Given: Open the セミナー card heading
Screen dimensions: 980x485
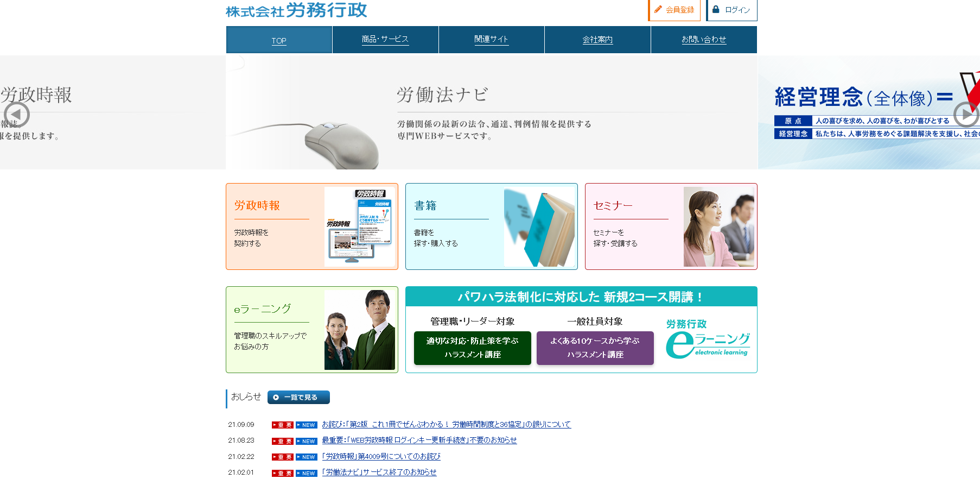Looking at the screenshot, I should coord(613,205).
